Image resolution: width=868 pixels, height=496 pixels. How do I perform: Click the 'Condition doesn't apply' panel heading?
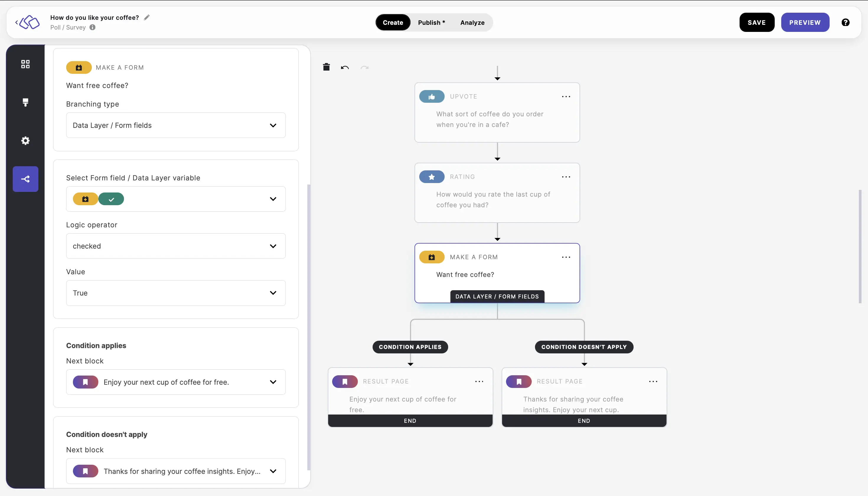coord(107,434)
